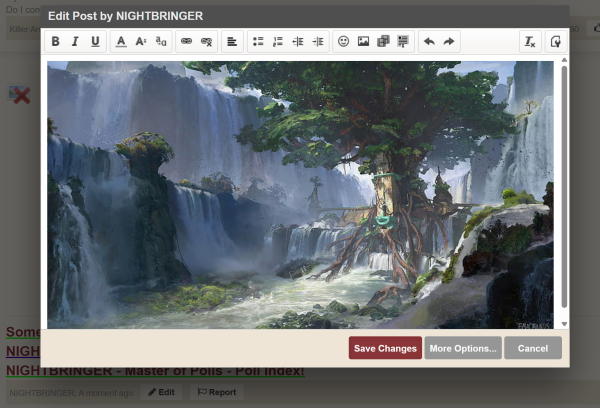Click the waterfall image in editor
Image resolution: width=600 pixels, height=408 pixels.
(300, 195)
